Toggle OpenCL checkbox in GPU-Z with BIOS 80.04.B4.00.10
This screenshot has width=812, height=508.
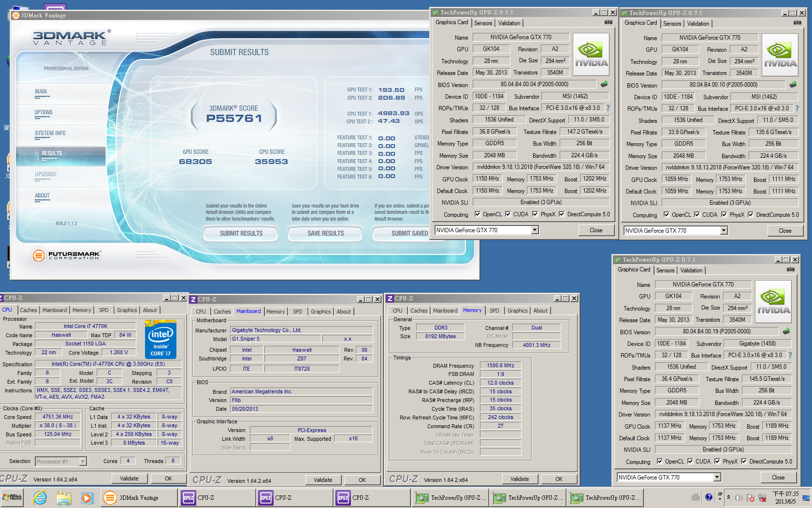(x=667, y=214)
